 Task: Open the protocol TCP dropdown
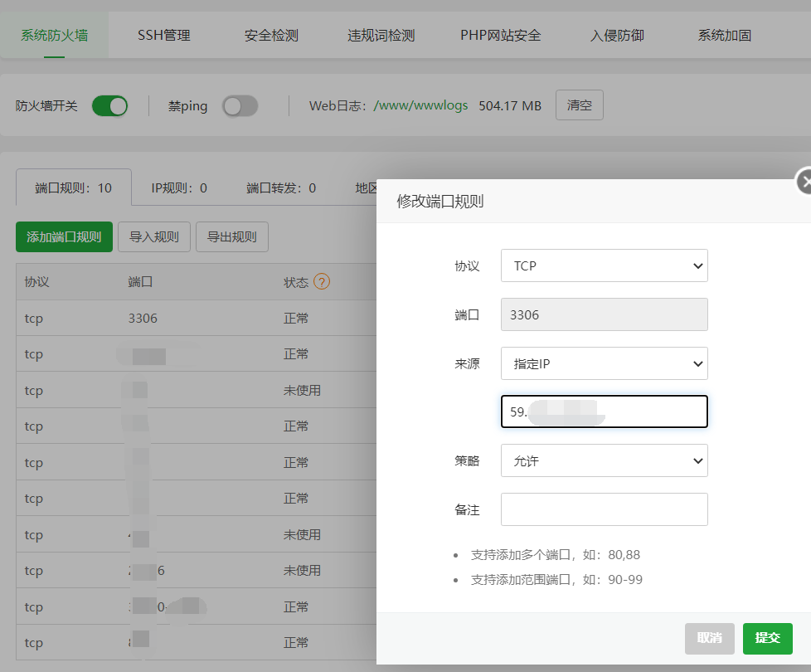(604, 266)
